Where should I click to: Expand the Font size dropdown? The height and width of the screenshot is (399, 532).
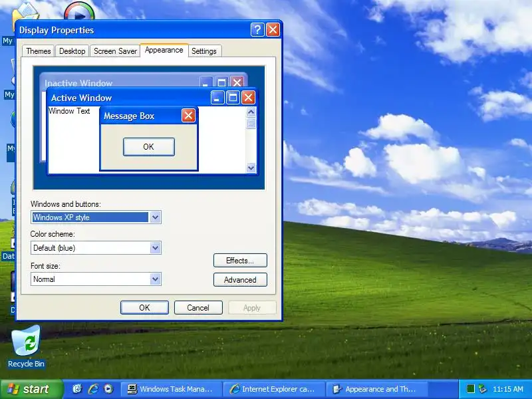click(155, 279)
